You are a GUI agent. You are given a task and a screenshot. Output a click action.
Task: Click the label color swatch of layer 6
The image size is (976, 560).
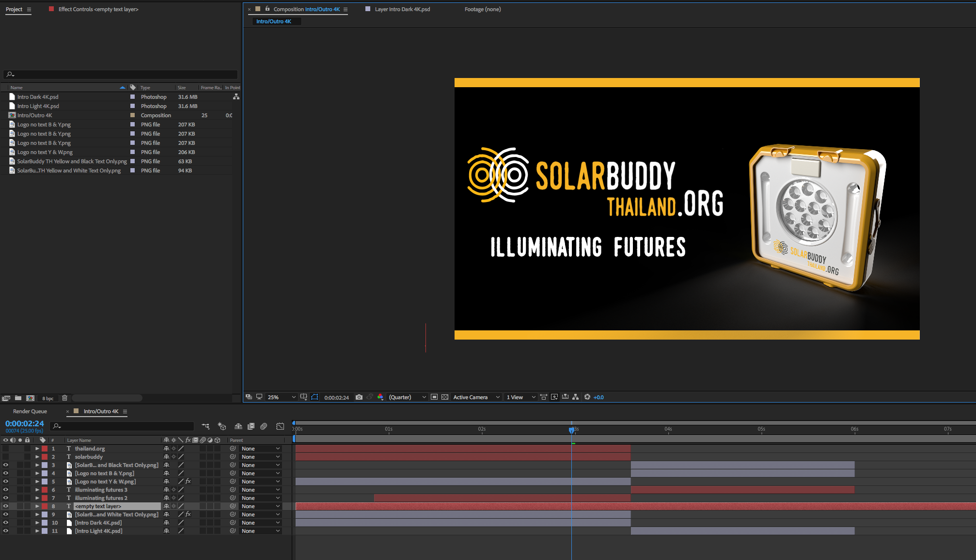[x=45, y=490]
